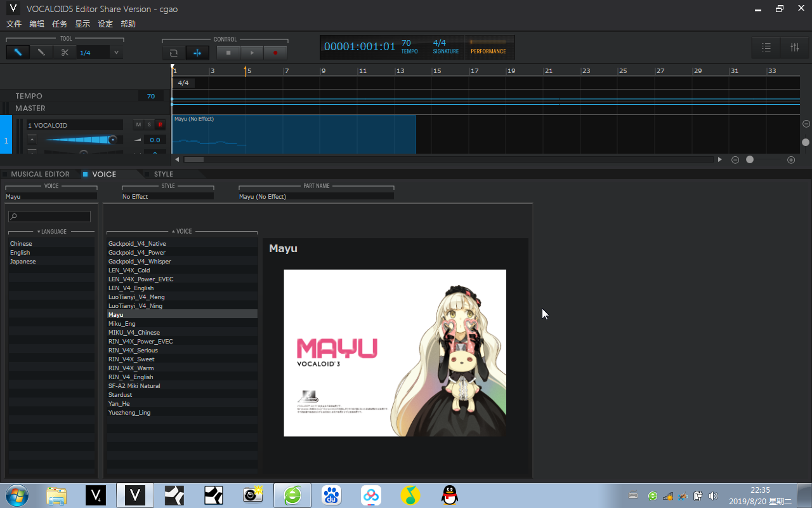Toggle record arm on VOCALOID track
This screenshot has height=508, width=812.
click(160, 124)
